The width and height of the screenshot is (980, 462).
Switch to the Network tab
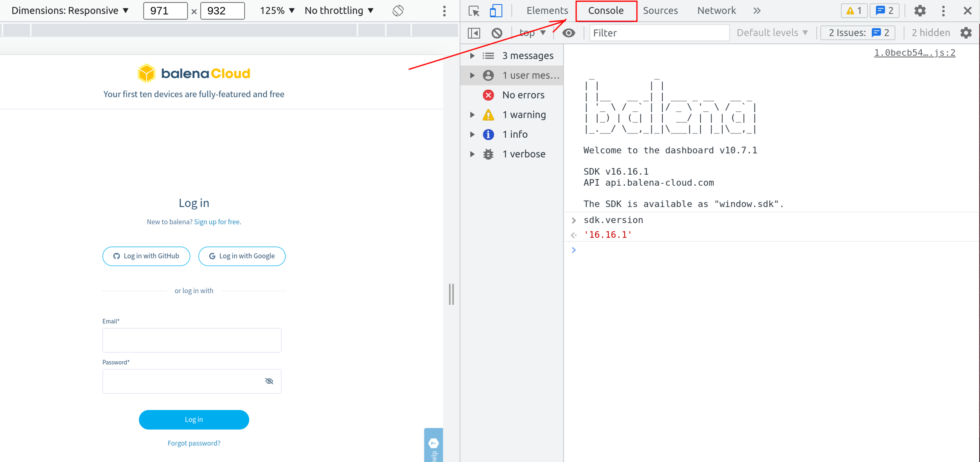pyautogui.click(x=716, y=11)
